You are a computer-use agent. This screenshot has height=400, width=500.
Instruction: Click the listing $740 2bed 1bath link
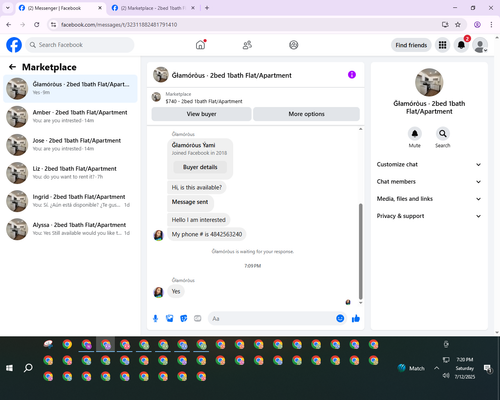[204, 101]
